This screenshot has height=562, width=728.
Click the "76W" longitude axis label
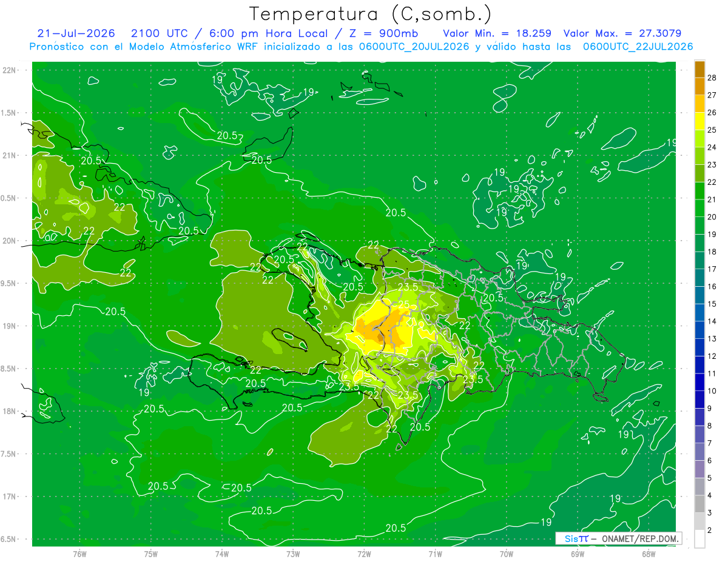point(79,554)
